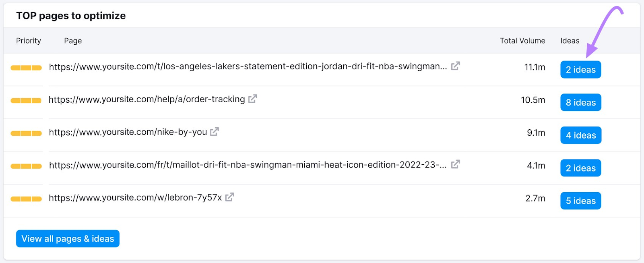Show the 4 ideas for nike-by-you
Screen dimensions: 644x263
[580, 135]
